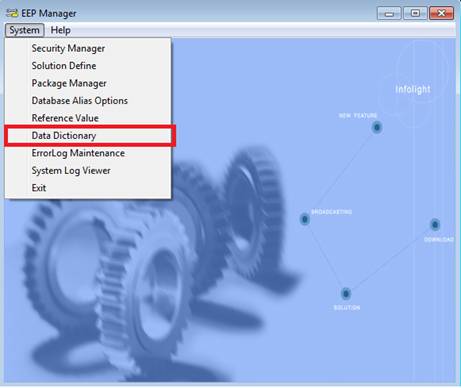Viewport: 461px width, 388px height.
Task: Close the EEP Manager window
Action: coord(441,14)
